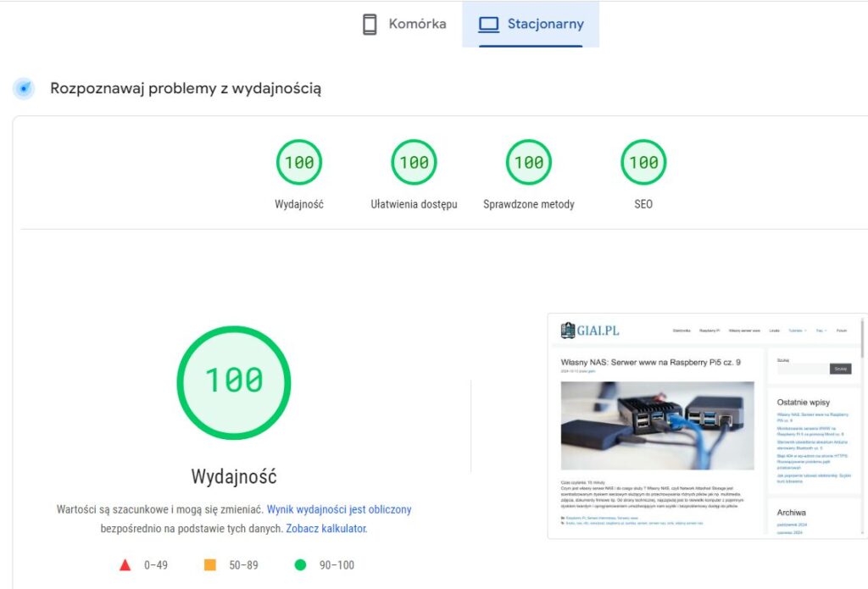Click the 'Sprawdzone metody' label
This screenshot has width=868, height=589.
click(x=529, y=204)
